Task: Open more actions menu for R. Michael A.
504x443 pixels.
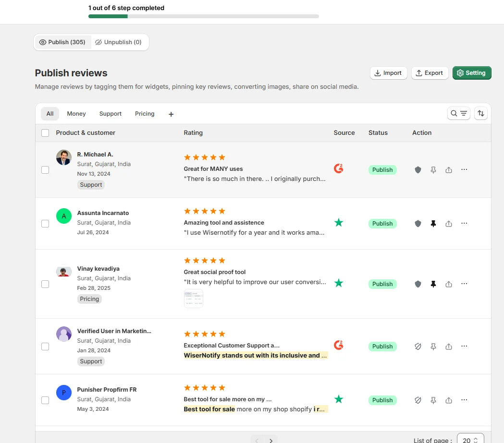Action: coord(464,169)
